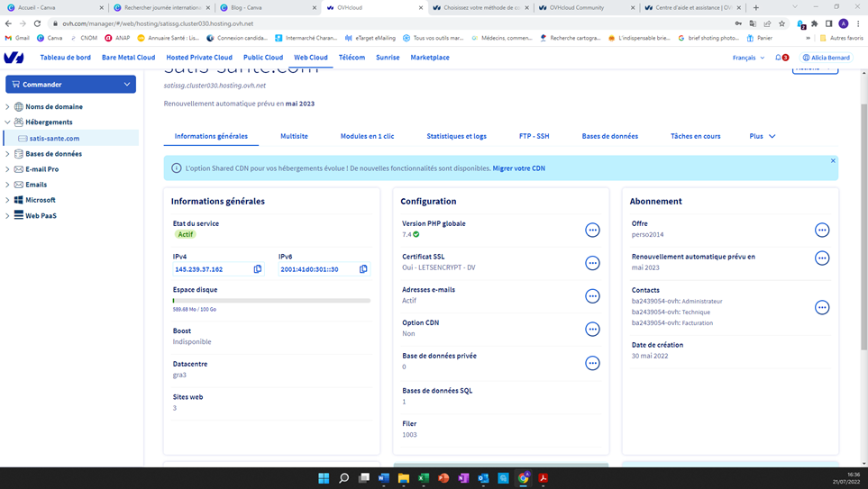Open the Commander dropdown button

tap(70, 85)
